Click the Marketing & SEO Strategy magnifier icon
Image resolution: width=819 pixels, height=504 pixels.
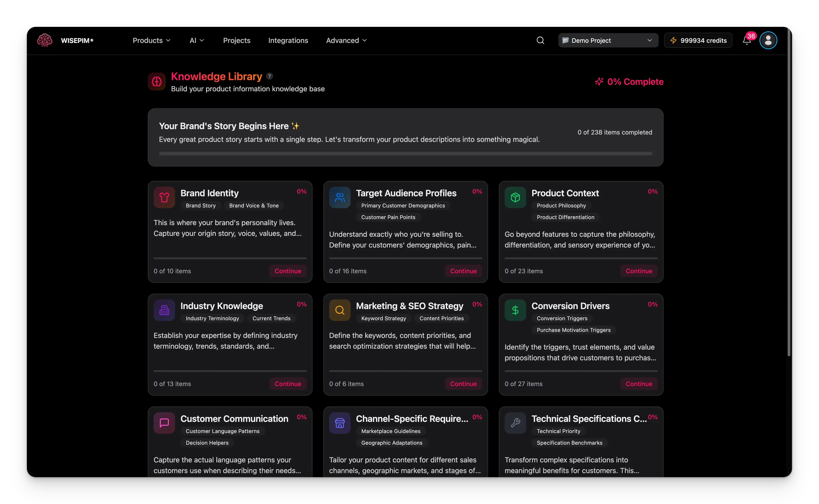click(x=339, y=310)
